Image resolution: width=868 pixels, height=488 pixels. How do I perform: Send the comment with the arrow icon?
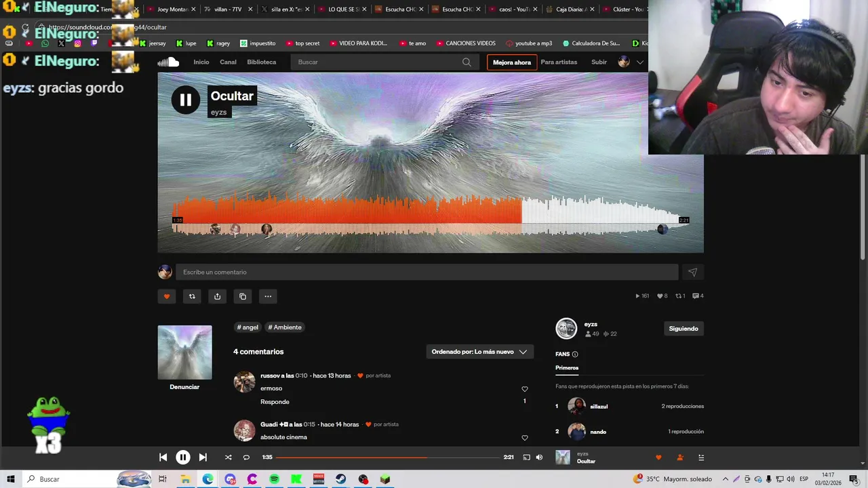[x=692, y=272]
